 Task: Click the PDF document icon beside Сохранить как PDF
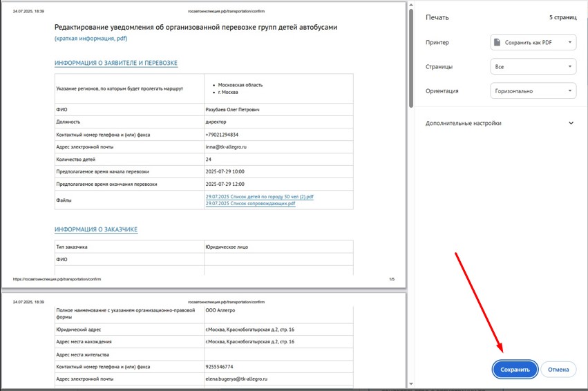point(497,43)
